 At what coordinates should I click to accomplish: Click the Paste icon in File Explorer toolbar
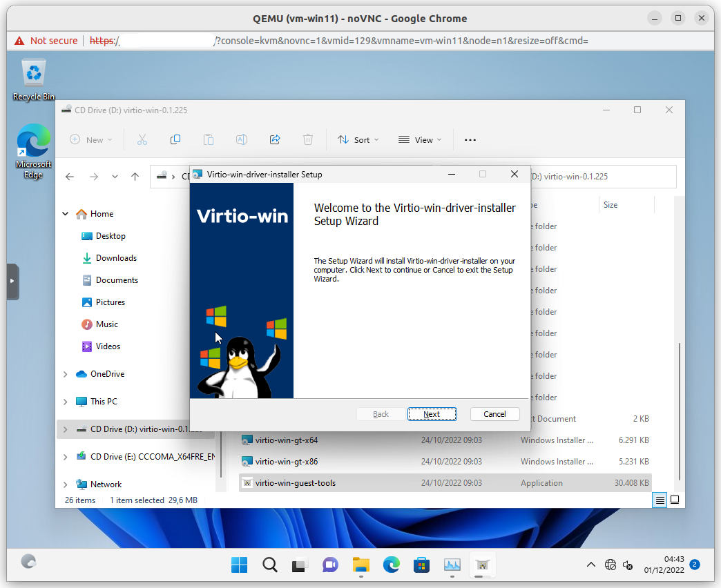coord(209,139)
